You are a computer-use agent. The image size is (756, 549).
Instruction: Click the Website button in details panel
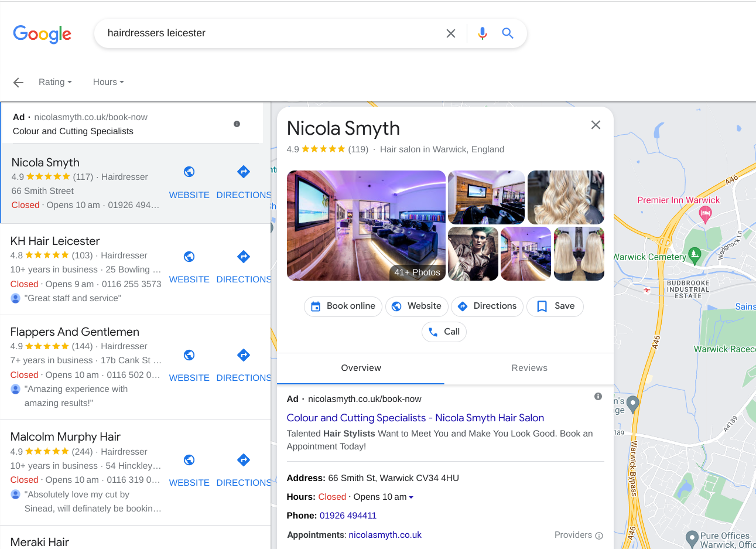coord(417,306)
